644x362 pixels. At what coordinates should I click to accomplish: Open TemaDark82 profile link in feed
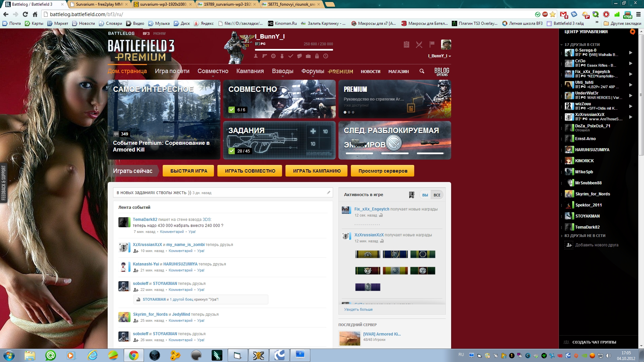coord(145,220)
